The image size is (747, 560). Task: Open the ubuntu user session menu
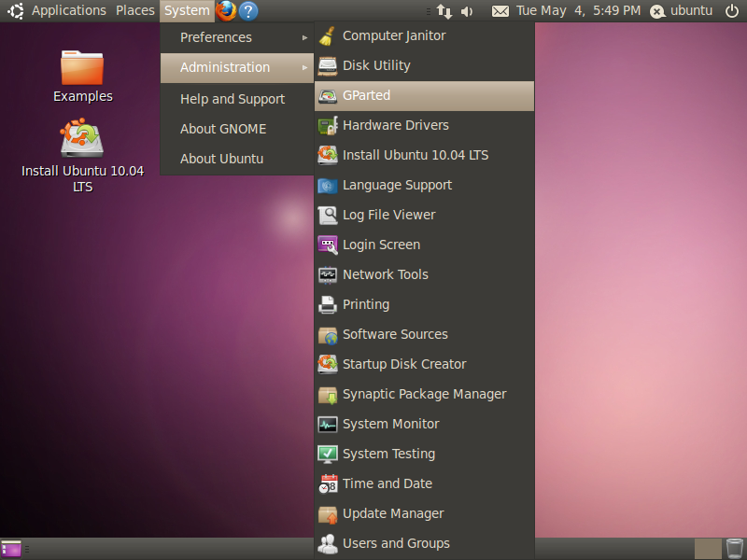point(682,10)
